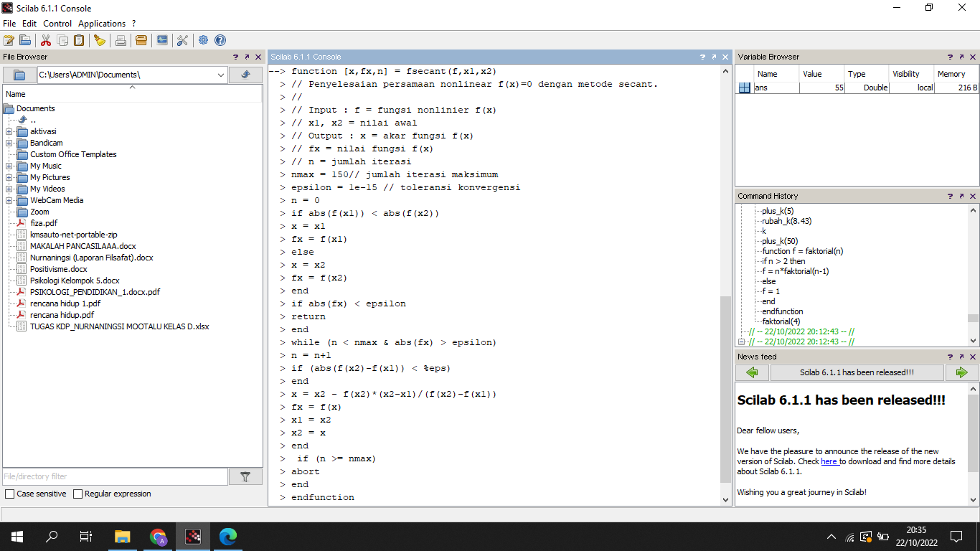This screenshot has height=551, width=980.
Task: Open help for the Variable Browser panel
Action: tap(950, 57)
